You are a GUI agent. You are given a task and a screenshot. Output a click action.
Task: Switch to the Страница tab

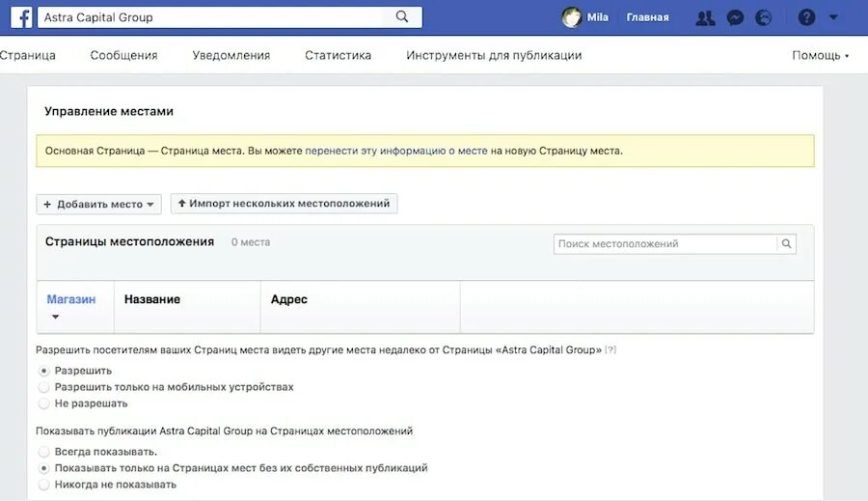click(x=28, y=55)
